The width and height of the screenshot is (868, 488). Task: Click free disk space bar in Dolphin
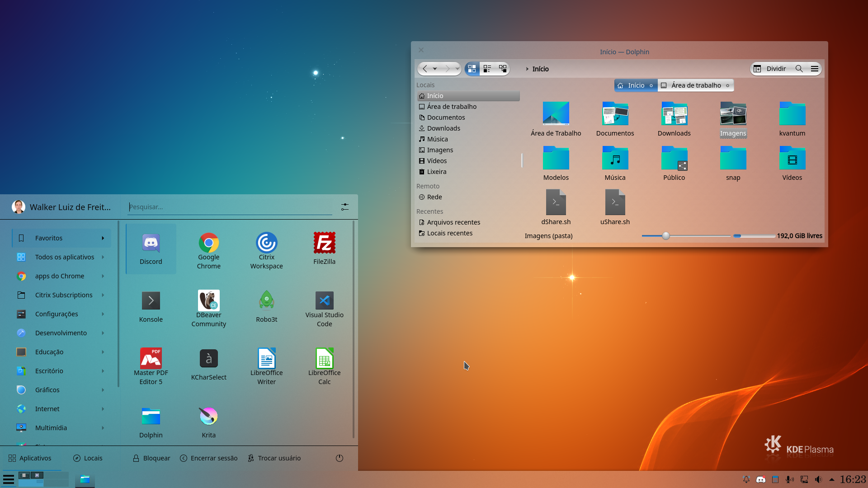[754, 236]
